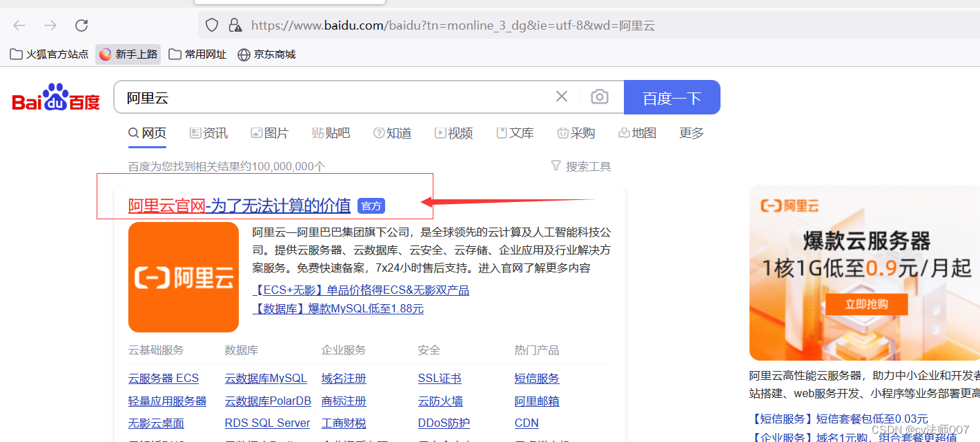
Task: Click into the 阿里云 search box
Action: [335, 97]
